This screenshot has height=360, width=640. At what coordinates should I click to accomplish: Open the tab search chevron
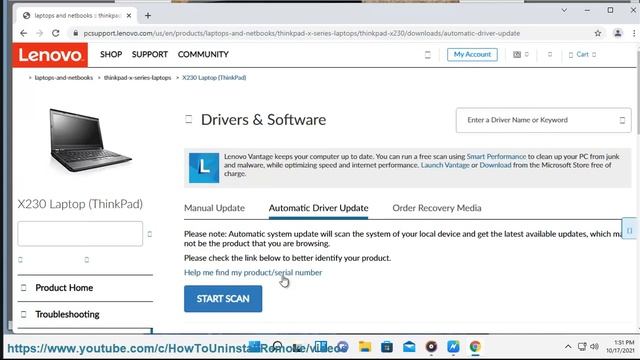click(x=564, y=10)
